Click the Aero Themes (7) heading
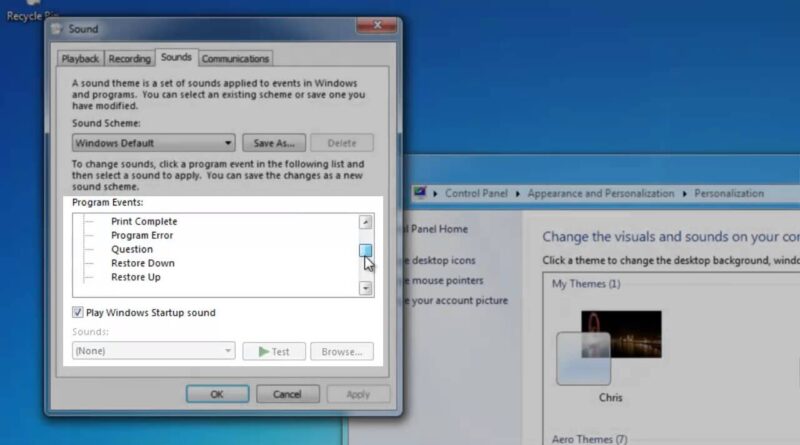The width and height of the screenshot is (800, 445). pos(589,439)
